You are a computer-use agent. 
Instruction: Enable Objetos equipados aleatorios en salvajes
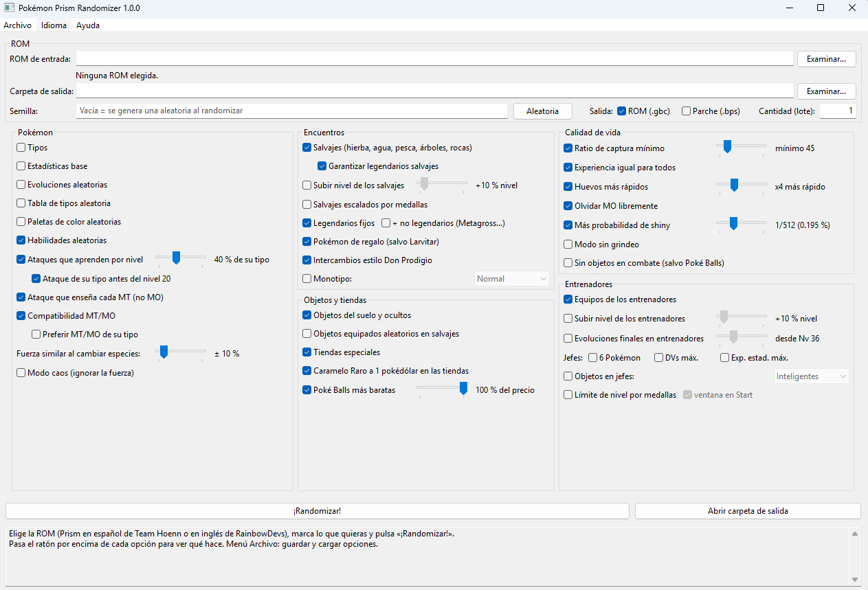[307, 334]
